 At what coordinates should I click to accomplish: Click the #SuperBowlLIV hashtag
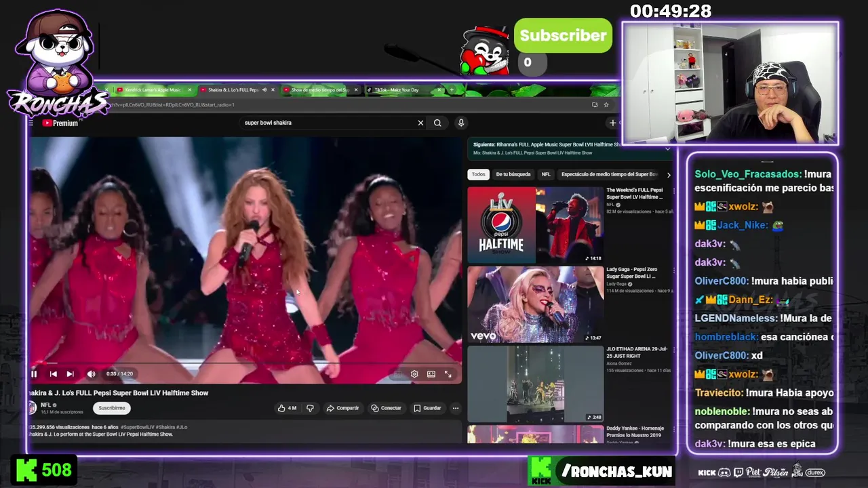click(138, 427)
